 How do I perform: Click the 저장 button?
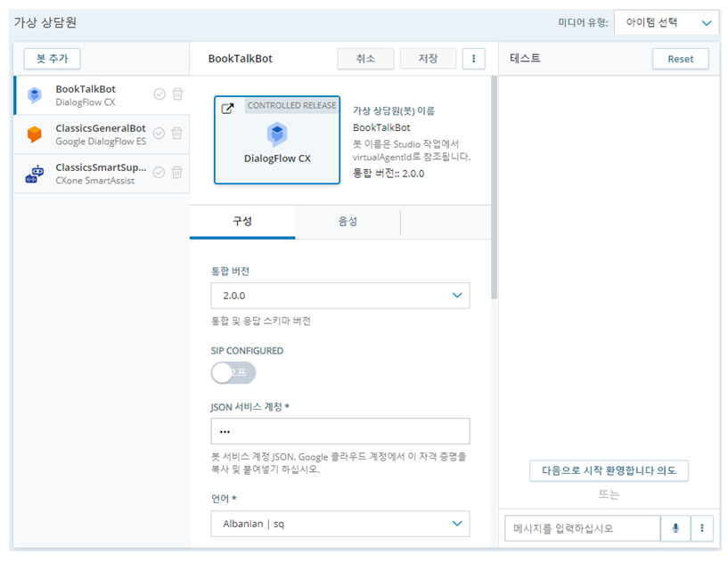(428, 59)
